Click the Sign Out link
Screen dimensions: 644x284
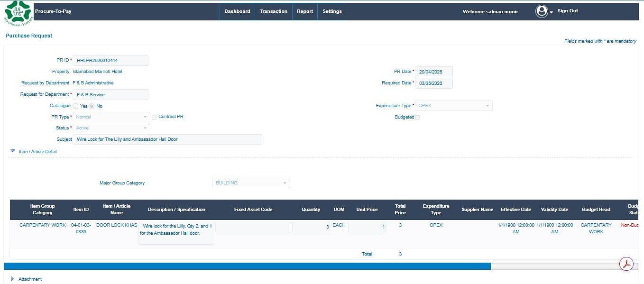click(568, 11)
